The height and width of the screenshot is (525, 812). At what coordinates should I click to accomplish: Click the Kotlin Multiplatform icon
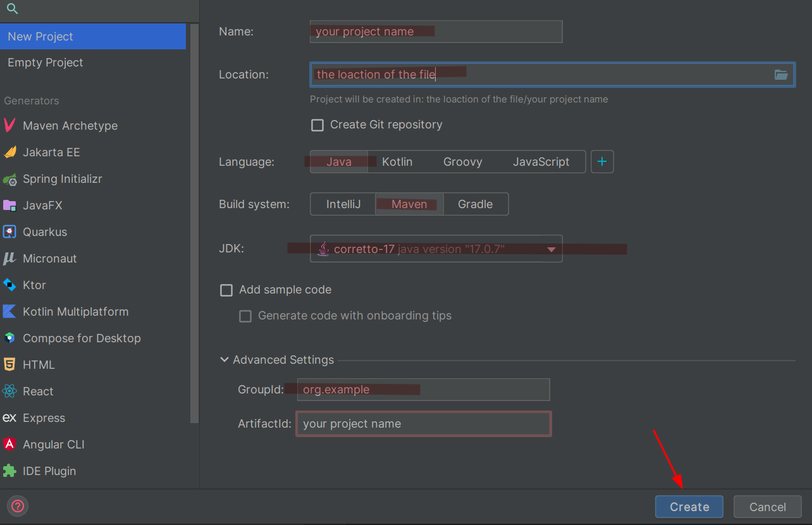click(9, 311)
